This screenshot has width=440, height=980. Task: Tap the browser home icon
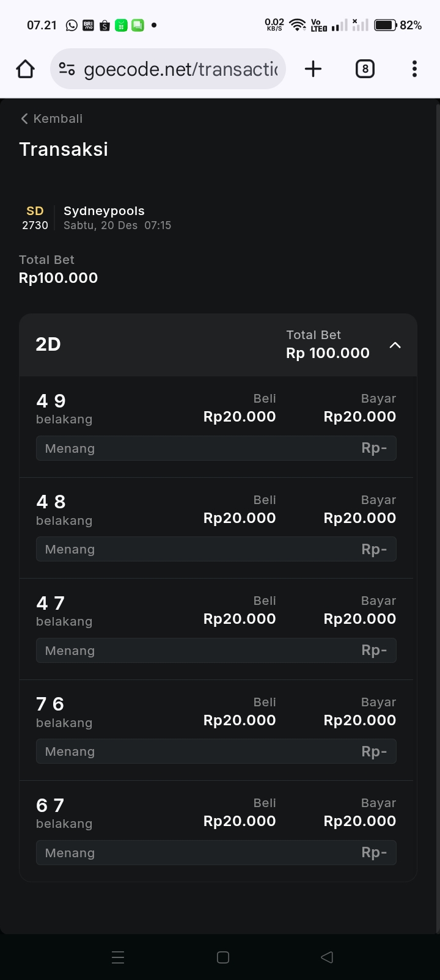click(x=26, y=69)
